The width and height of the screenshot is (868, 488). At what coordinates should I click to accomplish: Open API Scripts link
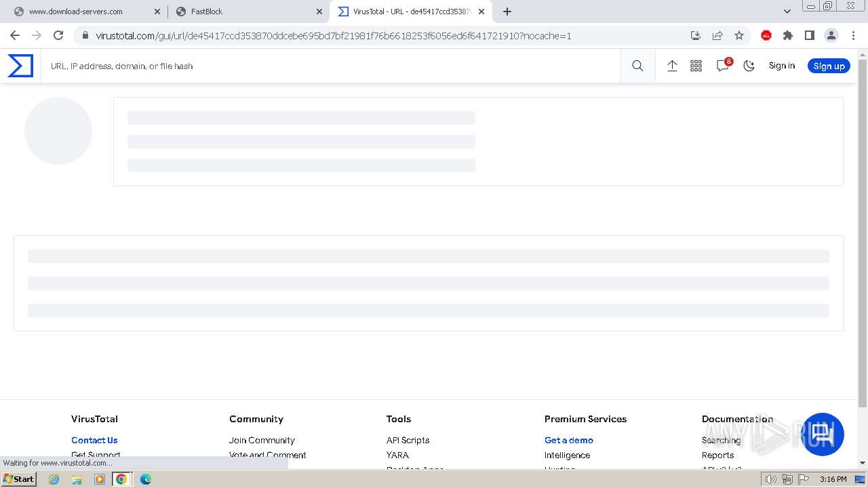tap(408, 440)
